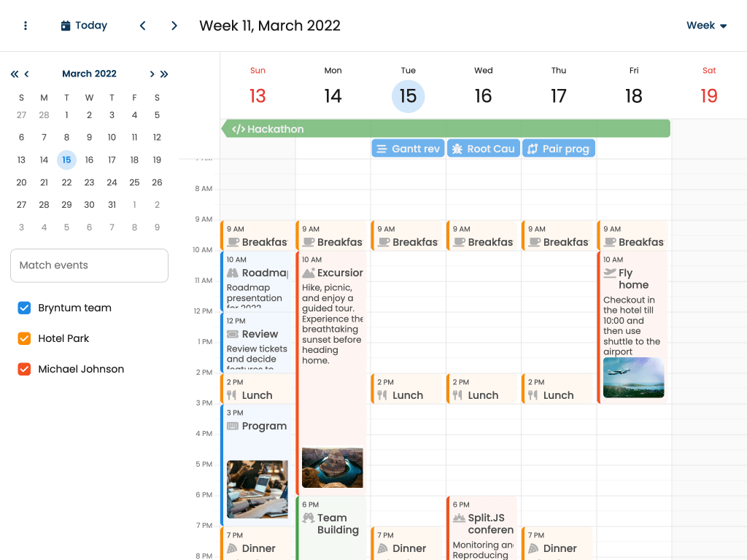
Task: Jump back one year in mini calendar
Action: point(15,74)
